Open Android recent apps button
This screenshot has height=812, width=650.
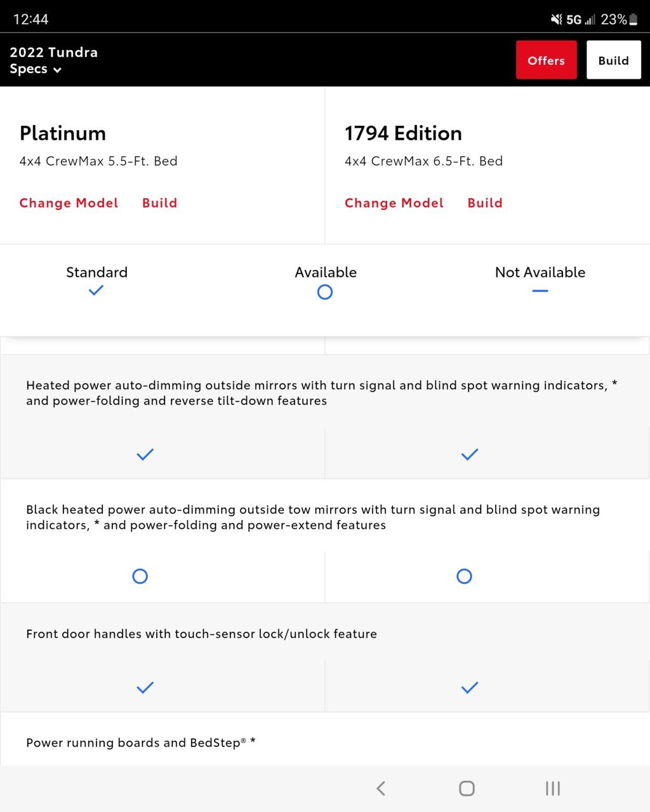pos(553,789)
